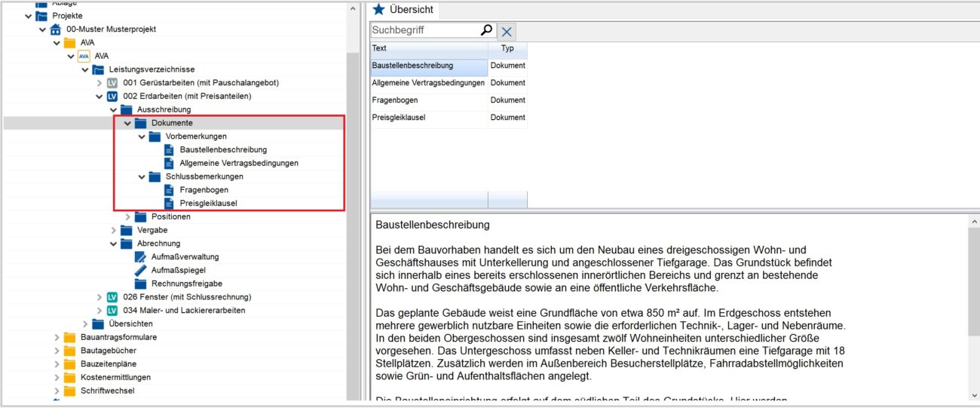This screenshot has width=980, height=408.
Task: Click the Dokumente folder icon
Action: [140, 123]
